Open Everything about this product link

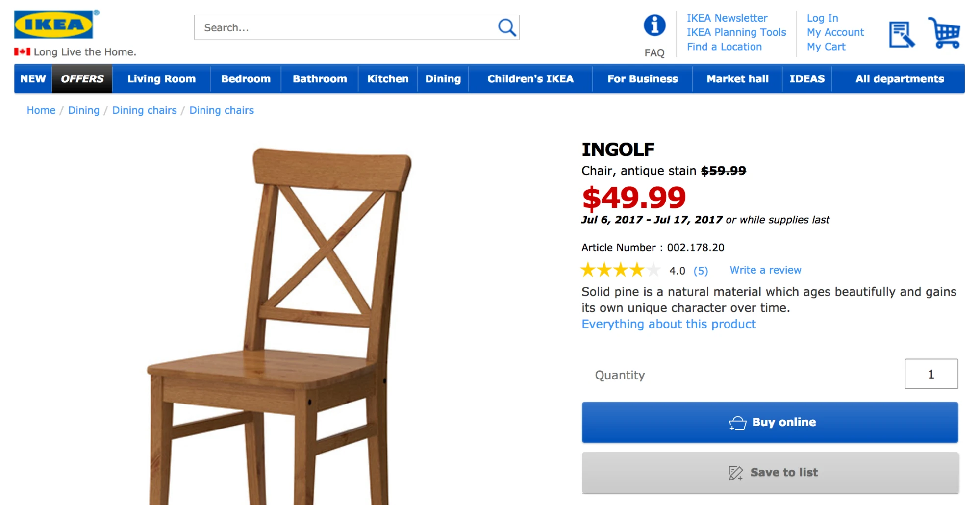click(x=668, y=324)
